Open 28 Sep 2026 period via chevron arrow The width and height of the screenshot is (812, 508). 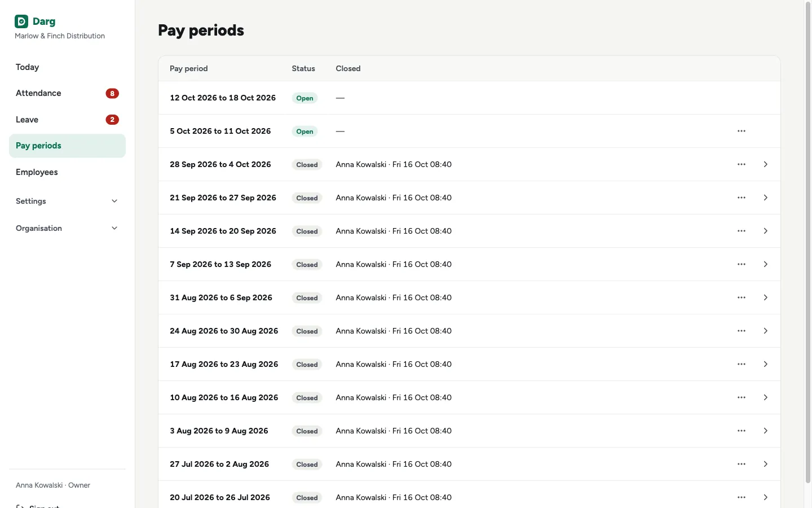[765, 164]
